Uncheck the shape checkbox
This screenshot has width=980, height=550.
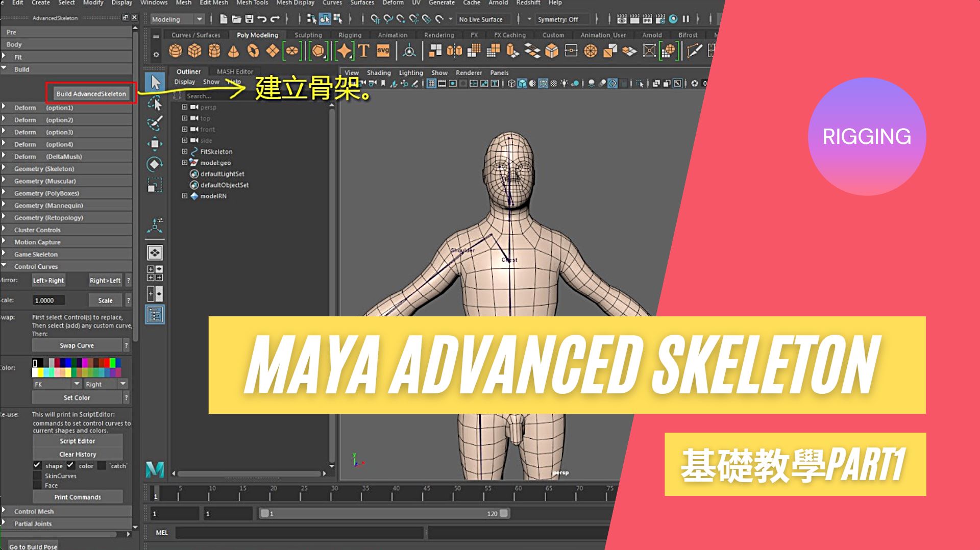[x=37, y=465]
